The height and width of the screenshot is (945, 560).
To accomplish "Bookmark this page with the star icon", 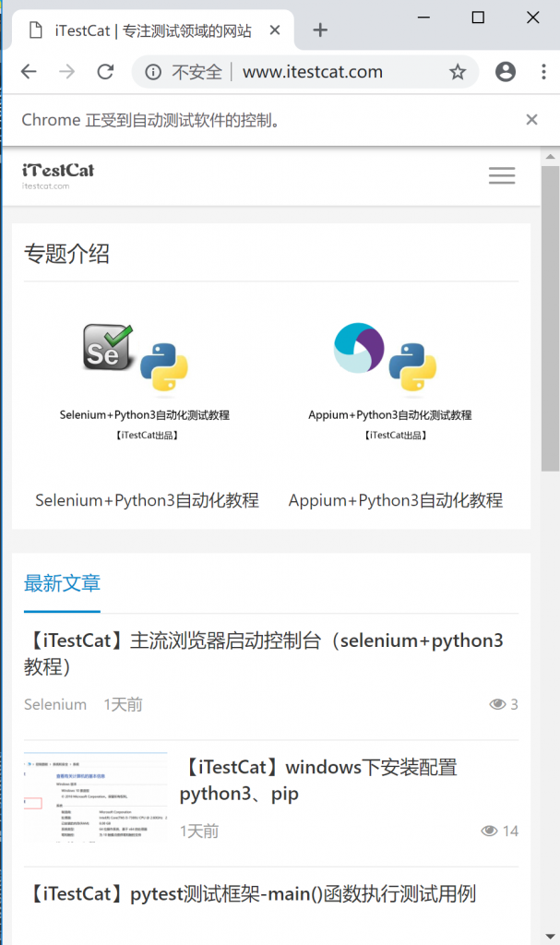I will click(x=458, y=72).
